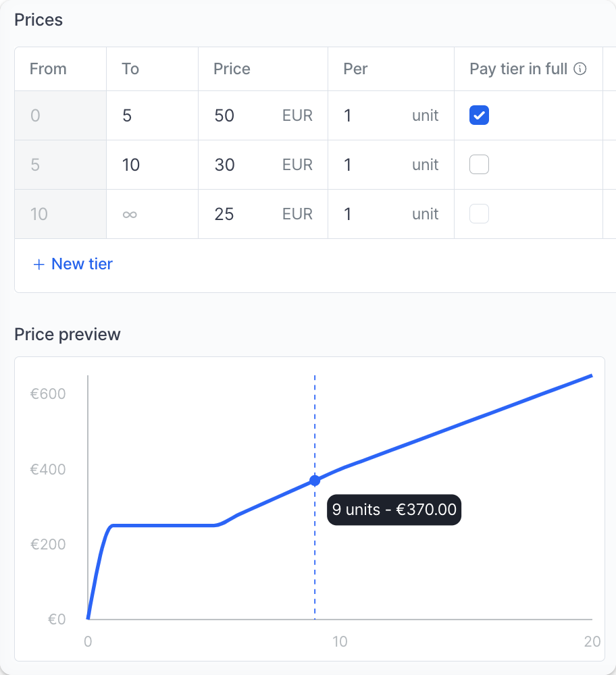Screen dimensions: 616x675
Task: Click the 10 label on chart x-axis
Action: [x=340, y=641]
